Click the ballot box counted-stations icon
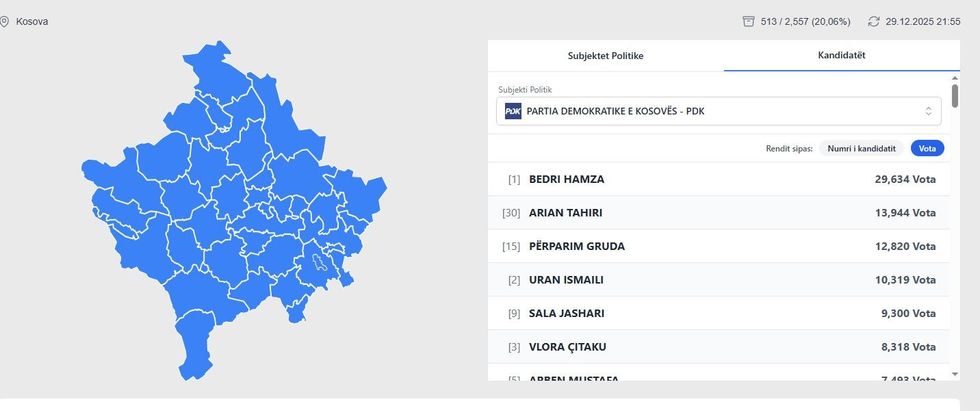This screenshot has height=411, width=980. pyautogui.click(x=748, y=21)
